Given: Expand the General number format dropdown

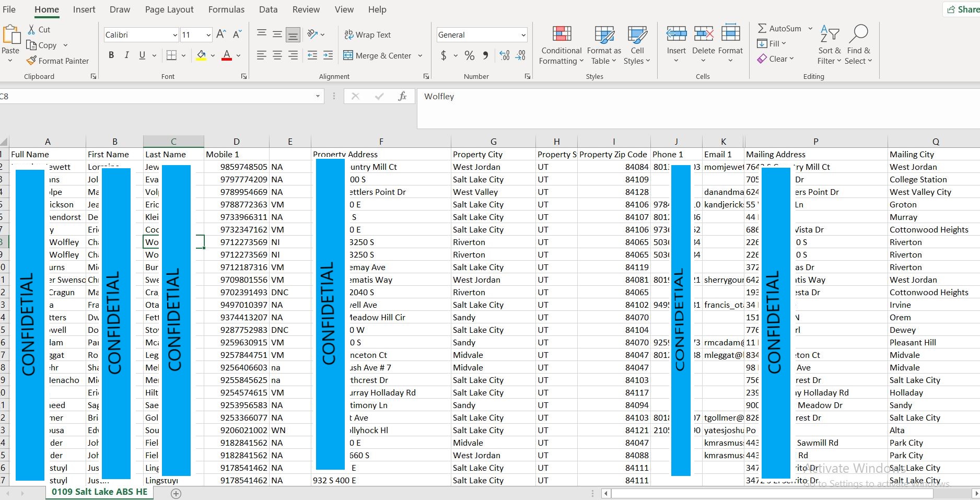Looking at the screenshot, I should pyautogui.click(x=523, y=35).
